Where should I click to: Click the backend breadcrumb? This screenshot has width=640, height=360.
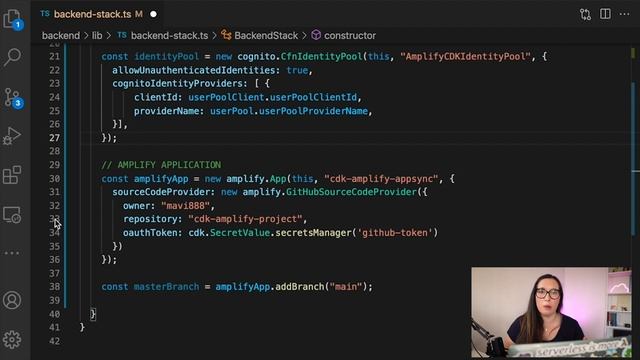61,36
